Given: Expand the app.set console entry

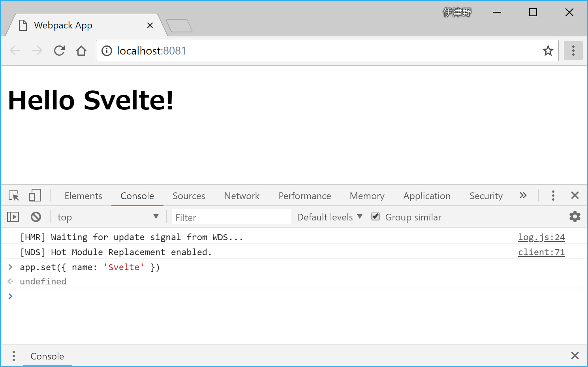Looking at the screenshot, I should coord(10,267).
